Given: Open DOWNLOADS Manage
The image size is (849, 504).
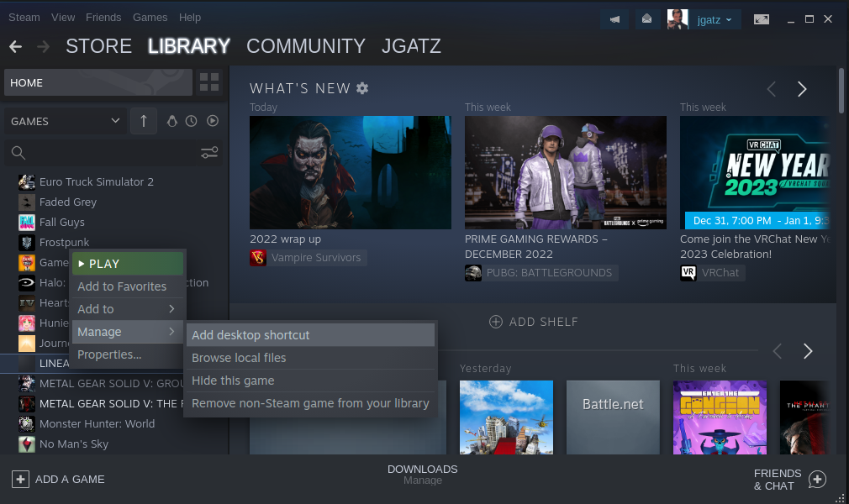Looking at the screenshot, I should (x=422, y=475).
